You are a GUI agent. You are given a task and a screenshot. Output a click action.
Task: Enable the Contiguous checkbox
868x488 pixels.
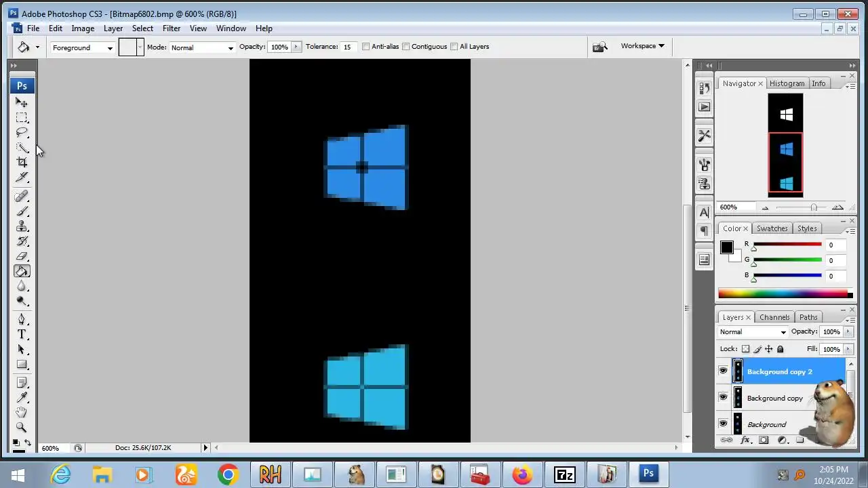406,47
